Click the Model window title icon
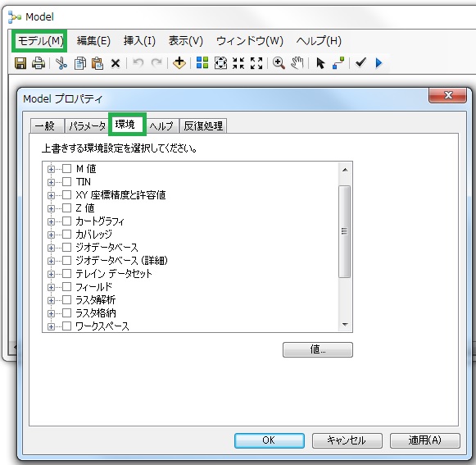Screen dimensions: 476x465 14,17
